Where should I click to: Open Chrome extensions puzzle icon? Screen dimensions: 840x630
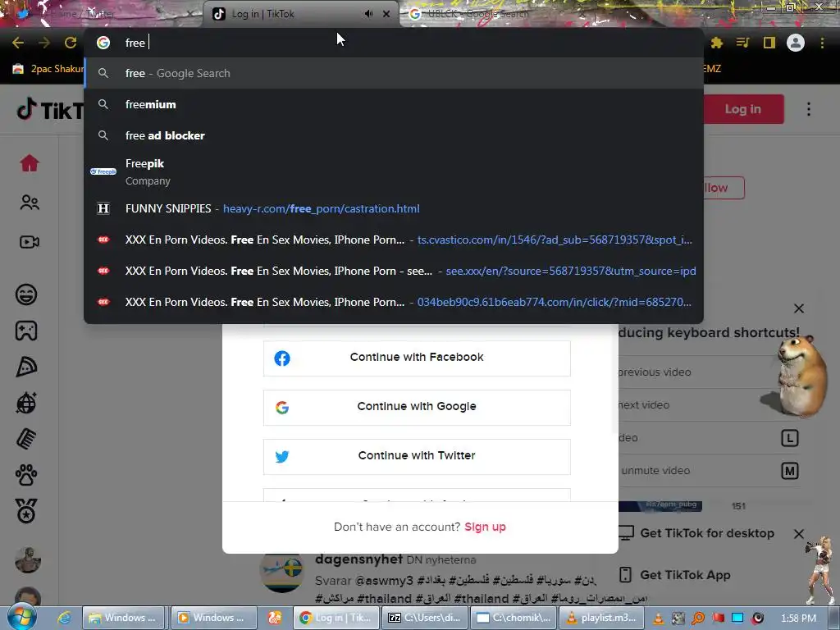coord(716,43)
